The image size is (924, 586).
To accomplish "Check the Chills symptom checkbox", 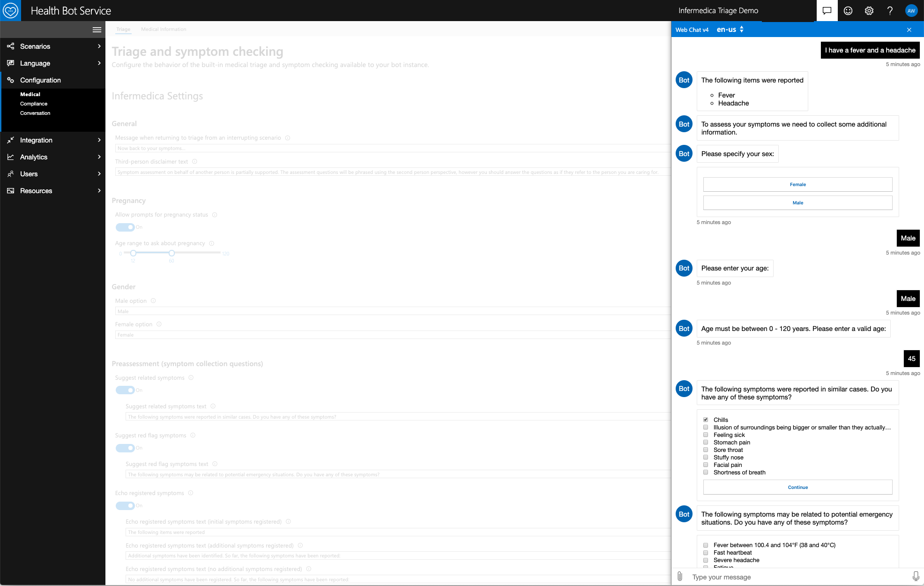I will click(706, 419).
